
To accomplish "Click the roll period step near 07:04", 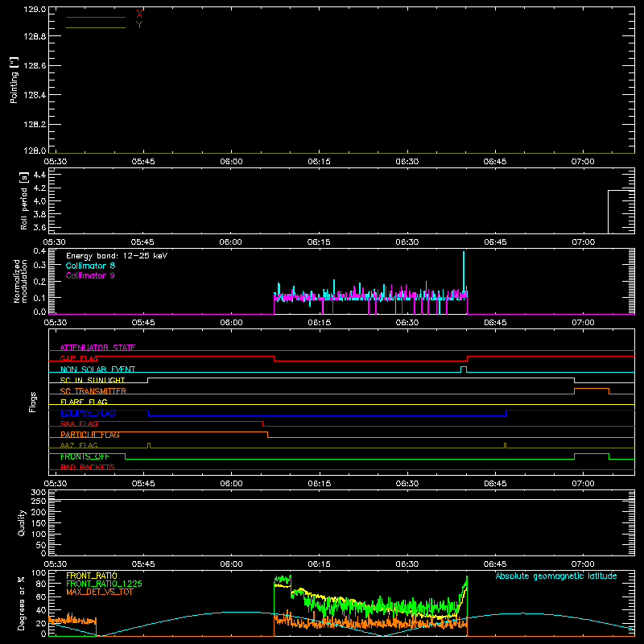I will coord(609,212).
